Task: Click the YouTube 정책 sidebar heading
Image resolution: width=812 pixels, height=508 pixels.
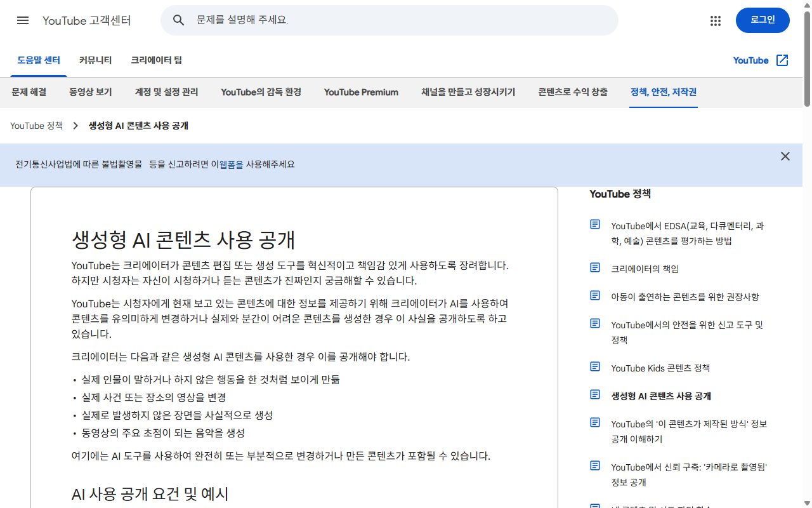Action: 620,194
